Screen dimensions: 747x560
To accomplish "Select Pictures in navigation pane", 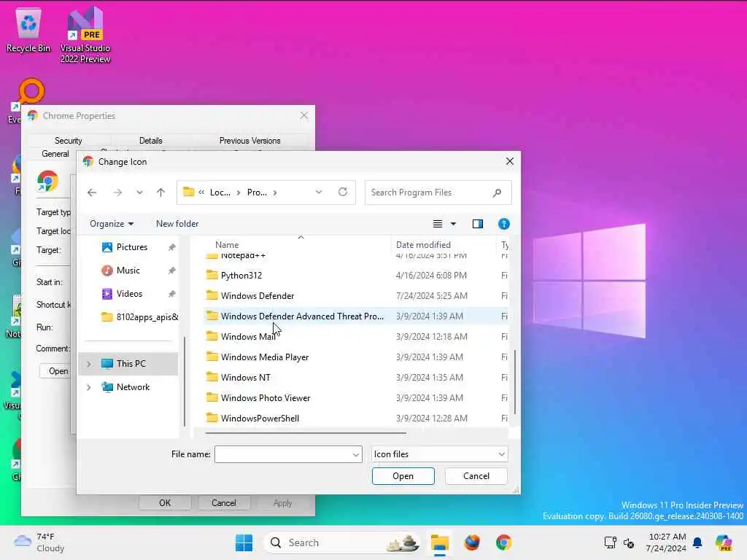I will point(132,247).
